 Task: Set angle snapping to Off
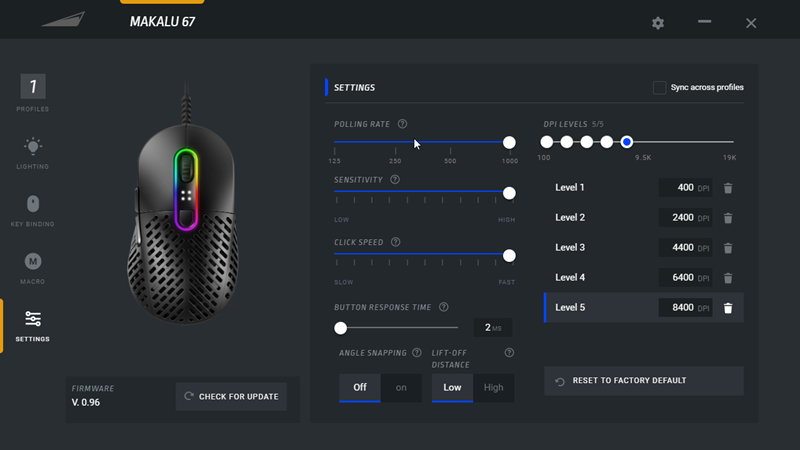(360, 387)
